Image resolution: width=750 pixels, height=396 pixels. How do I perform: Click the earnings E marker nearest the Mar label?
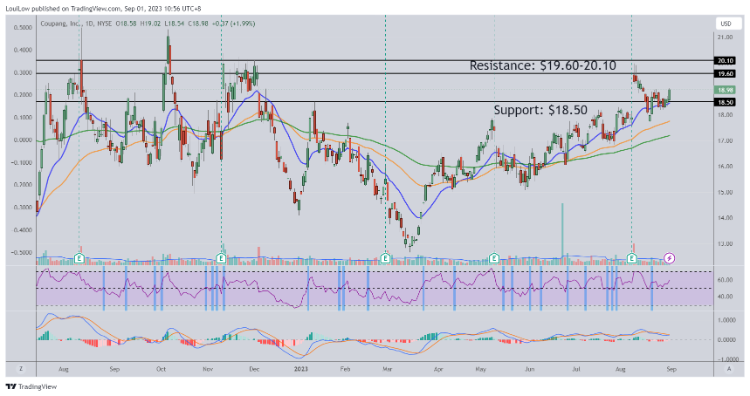click(x=386, y=259)
